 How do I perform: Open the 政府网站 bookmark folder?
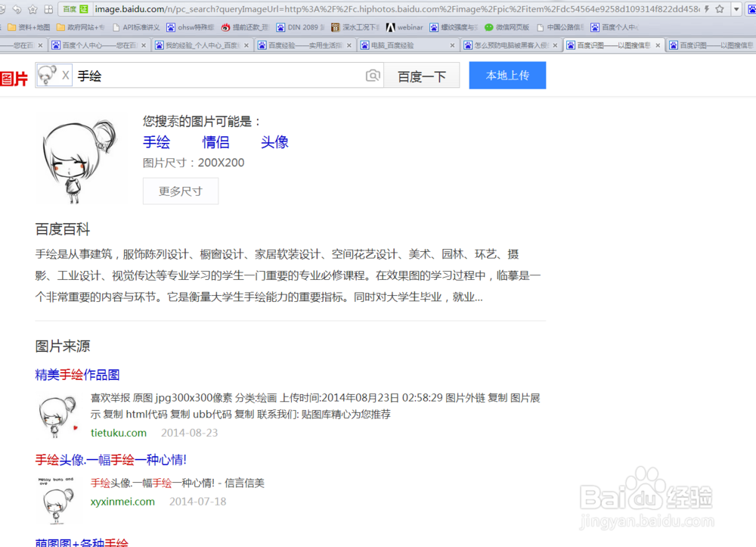pyautogui.click(x=81, y=27)
